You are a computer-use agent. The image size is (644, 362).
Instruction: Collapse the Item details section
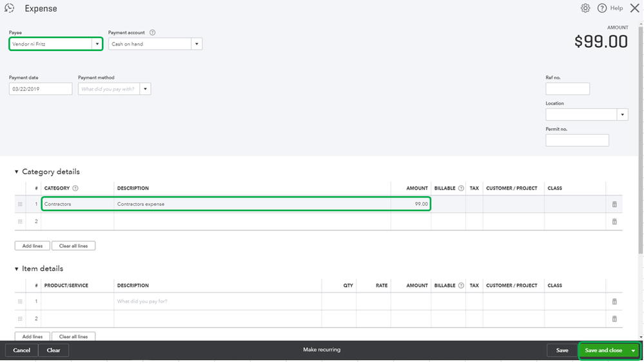click(17, 269)
